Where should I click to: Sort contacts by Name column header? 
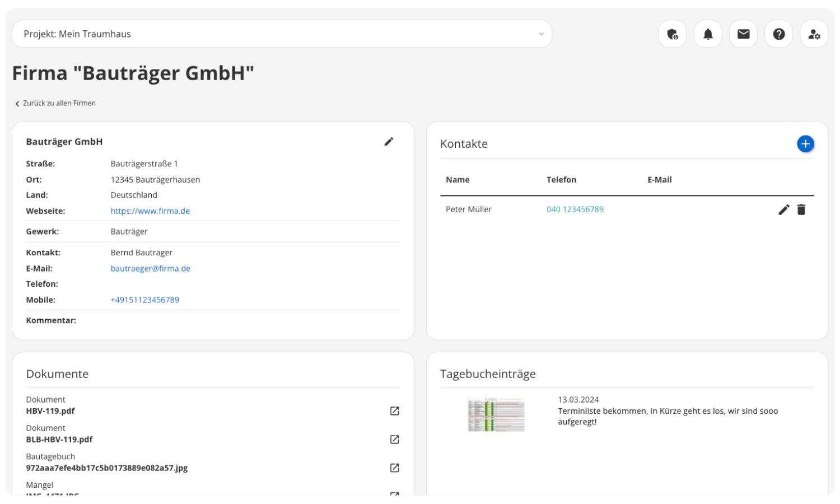[x=458, y=180]
